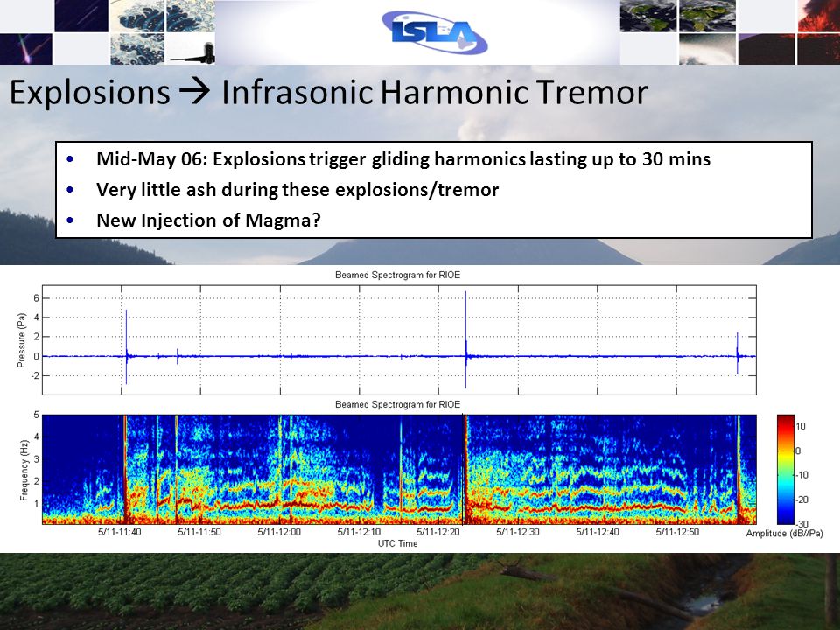840x630 pixels.
Task: Click the bullet 'Mid-May 06: Explosions trigger gliding harmonics'
Action: point(403,159)
